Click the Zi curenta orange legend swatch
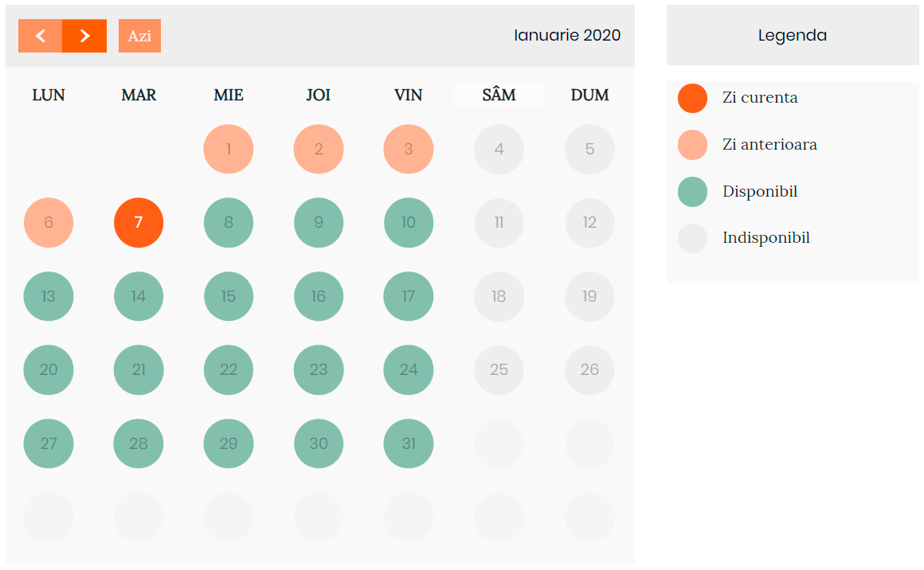924x570 pixels. tap(692, 99)
